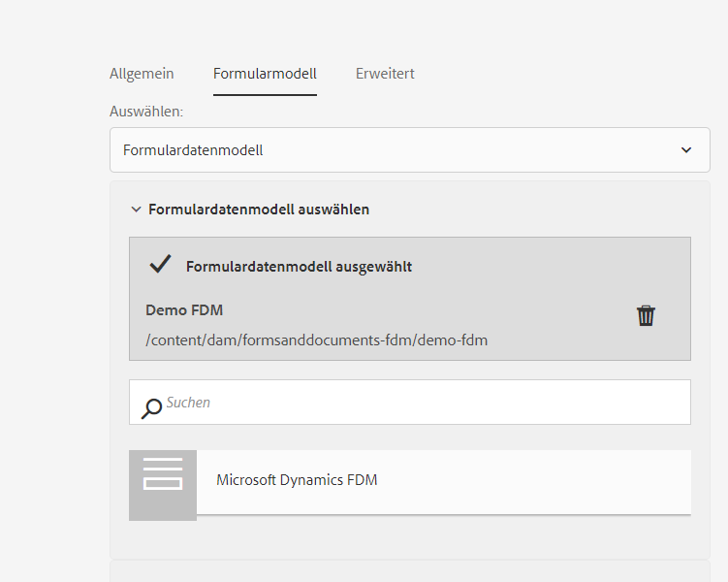Click the 'Formulardatenmodell ausgewählt' status label
This screenshot has width=728, height=582.
pos(299,267)
